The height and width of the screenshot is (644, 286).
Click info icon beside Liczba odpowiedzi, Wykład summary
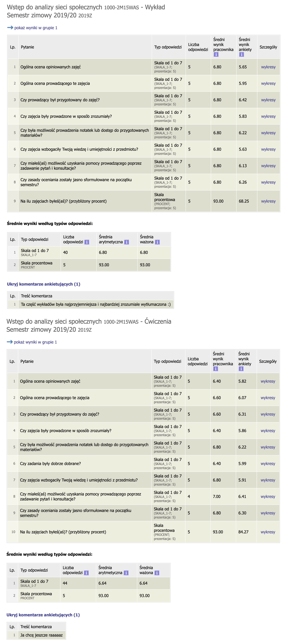(x=87, y=242)
